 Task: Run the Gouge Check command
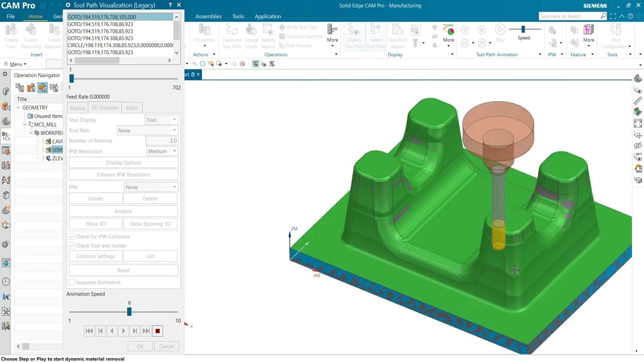tap(251, 36)
